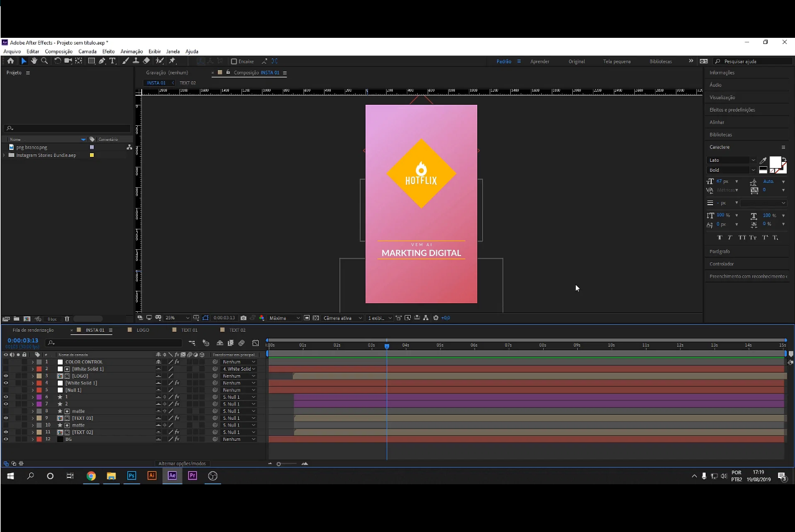Select the Camera tool
This screenshot has height=532, width=795.
pyautogui.click(x=68, y=61)
